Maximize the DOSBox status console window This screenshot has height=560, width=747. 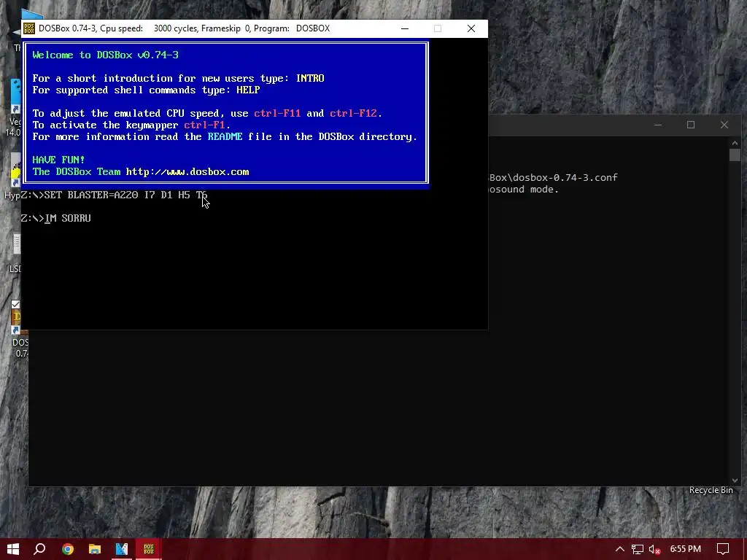click(691, 125)
